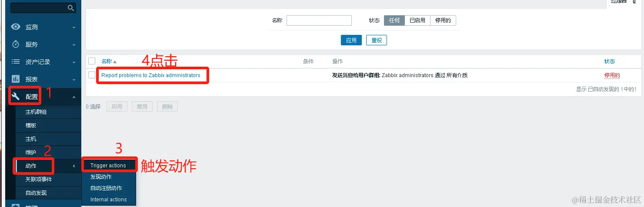This screenshot has height=207, width=644.
Task: Click the 0 选择 counter text
Action: [93, 106]
